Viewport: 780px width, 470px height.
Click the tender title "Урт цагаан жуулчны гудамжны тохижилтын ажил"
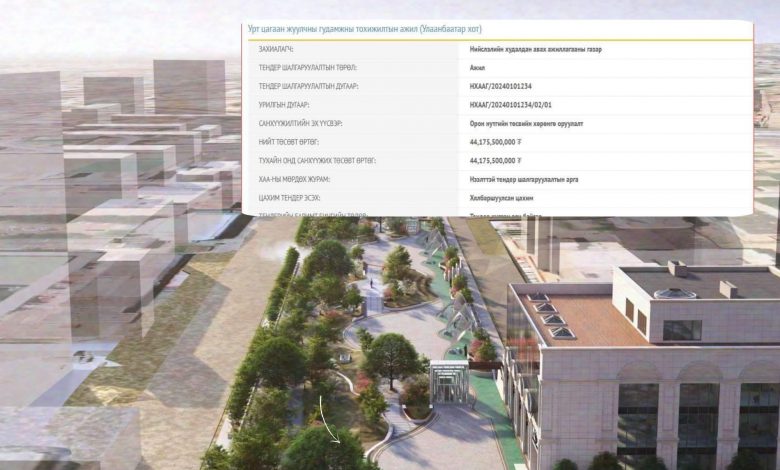[x=333, y=29]
